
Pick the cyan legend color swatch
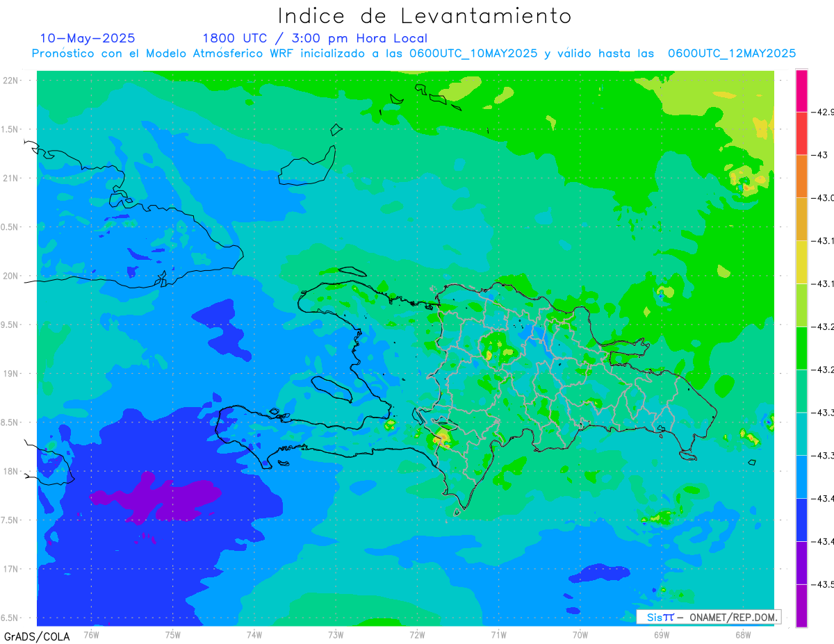801,434
